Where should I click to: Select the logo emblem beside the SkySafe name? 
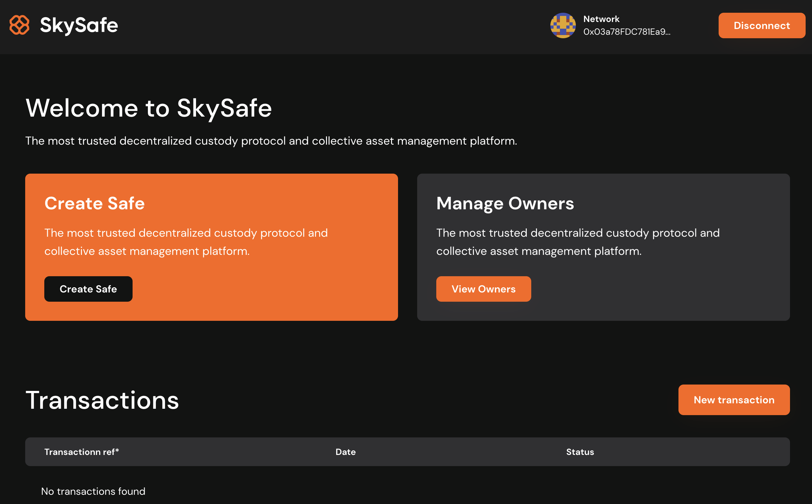coord(20,25)
